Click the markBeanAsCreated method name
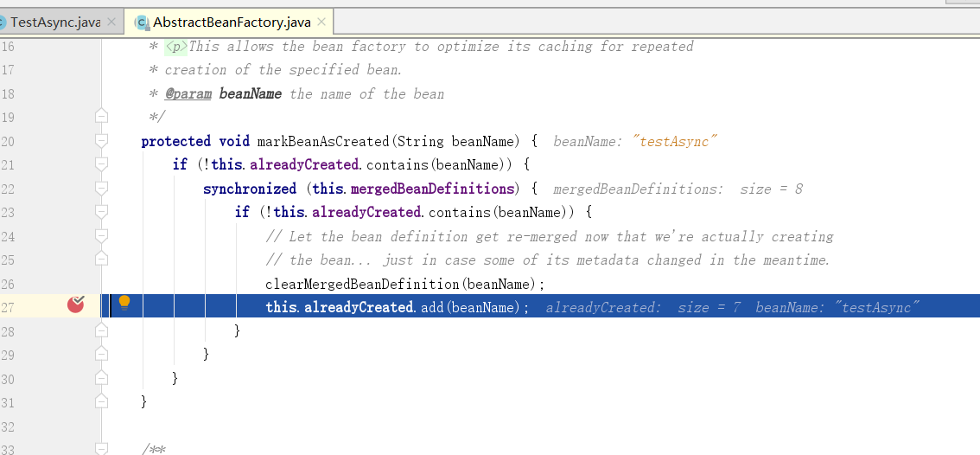 pyautogui.click(x=323, y=142)
